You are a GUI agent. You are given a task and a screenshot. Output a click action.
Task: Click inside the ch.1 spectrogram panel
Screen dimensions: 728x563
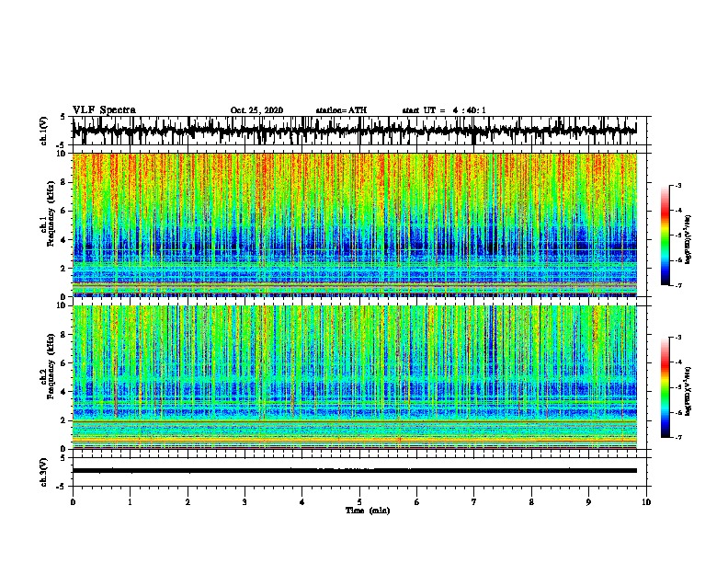354,224
